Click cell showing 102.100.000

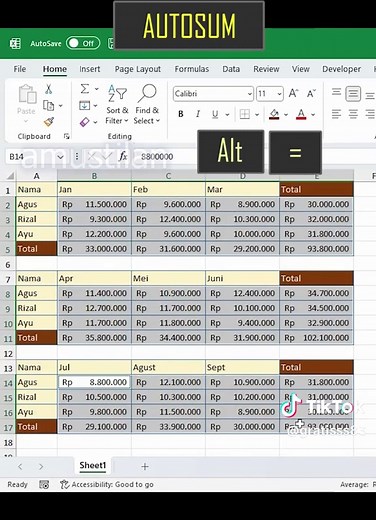[x=316, y=338]
